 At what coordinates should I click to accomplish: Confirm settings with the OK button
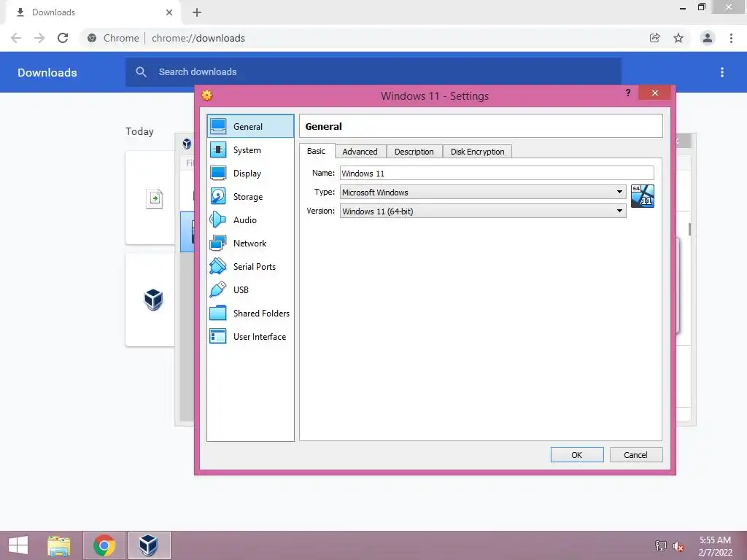tap(577, 455)
